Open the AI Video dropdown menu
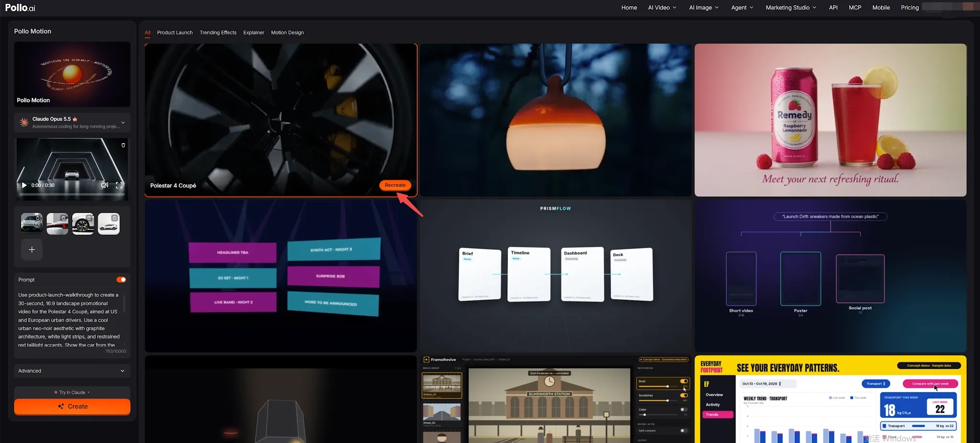The image size is (980, 443). pos(662,8)
